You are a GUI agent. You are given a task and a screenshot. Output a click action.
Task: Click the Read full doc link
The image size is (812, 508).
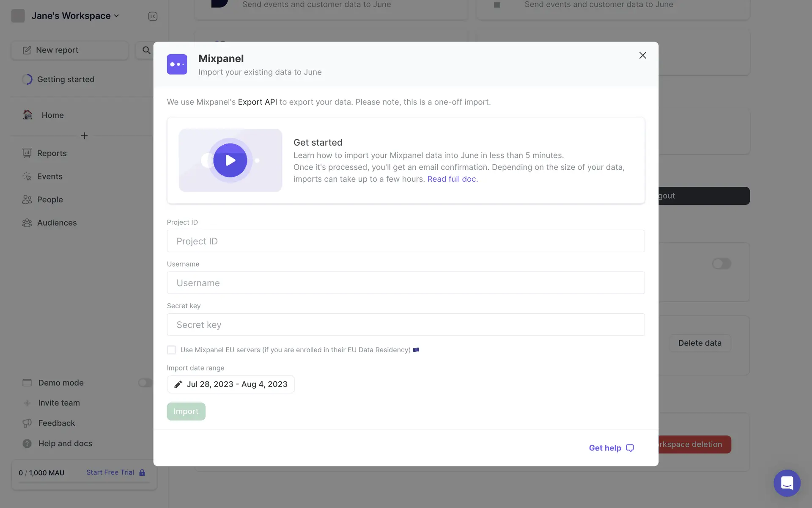(452, 179)
